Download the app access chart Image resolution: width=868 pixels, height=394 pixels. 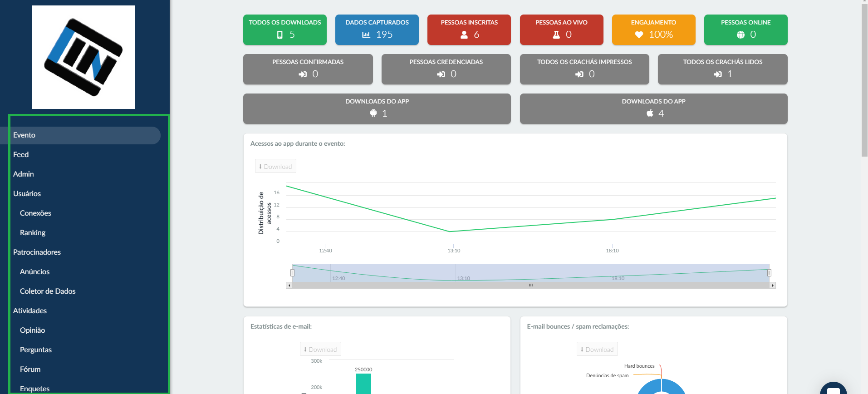point(275,166)
